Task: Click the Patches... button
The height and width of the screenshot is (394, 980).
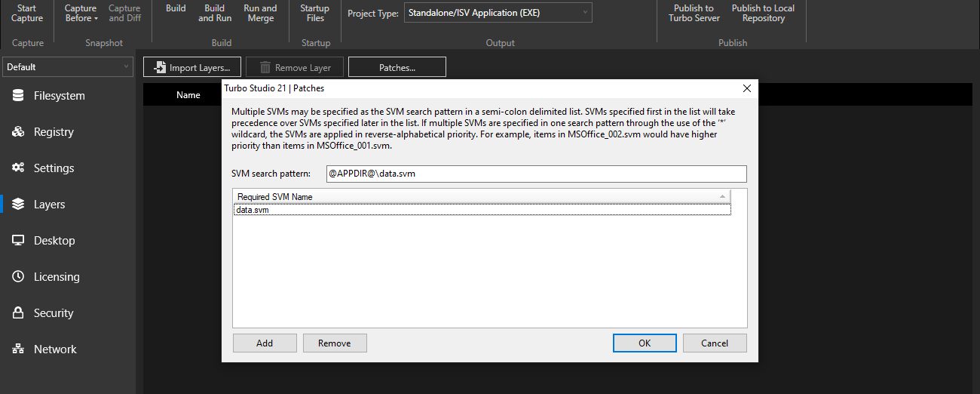Action: click(397, 67)
